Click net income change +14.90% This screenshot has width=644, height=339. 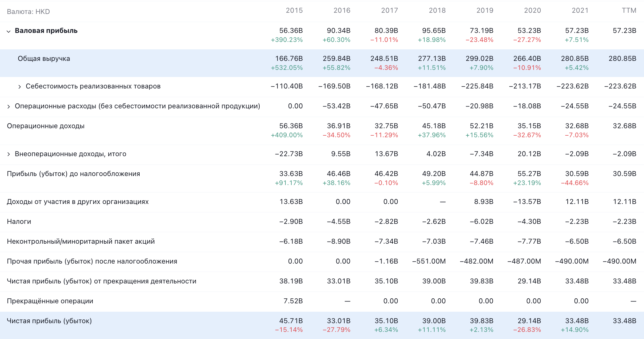click(575, 330)
